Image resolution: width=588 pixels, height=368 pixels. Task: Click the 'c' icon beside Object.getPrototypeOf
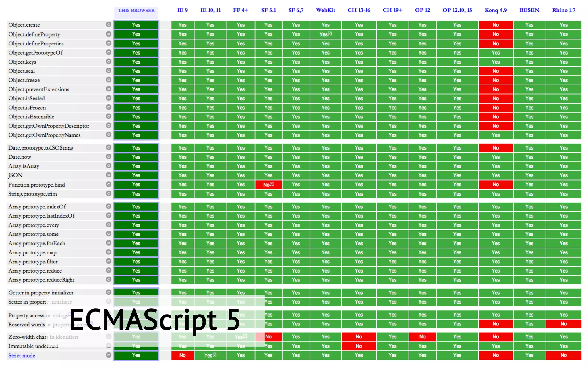109,52
